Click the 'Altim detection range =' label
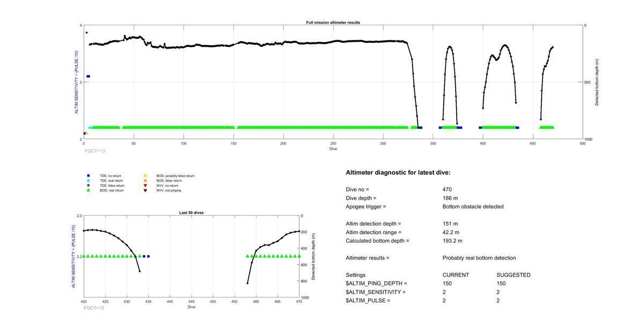 (x=374, y=233)
